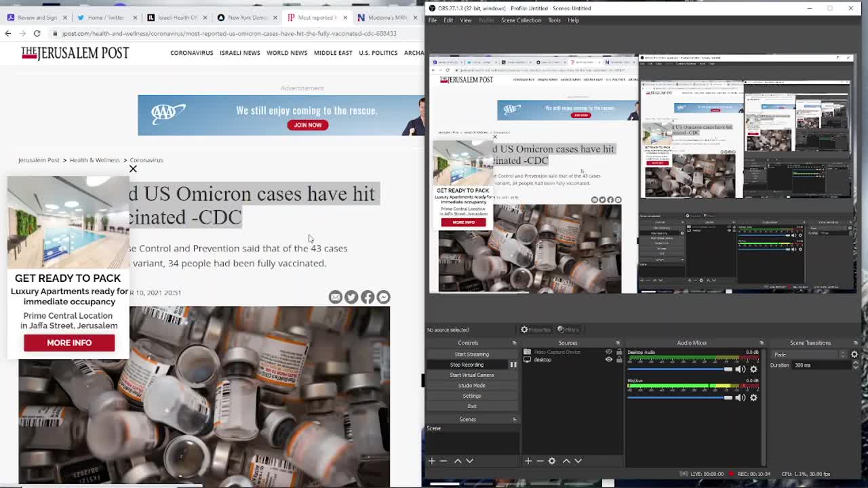Click Start Streaming in OBS Controls

472,354
